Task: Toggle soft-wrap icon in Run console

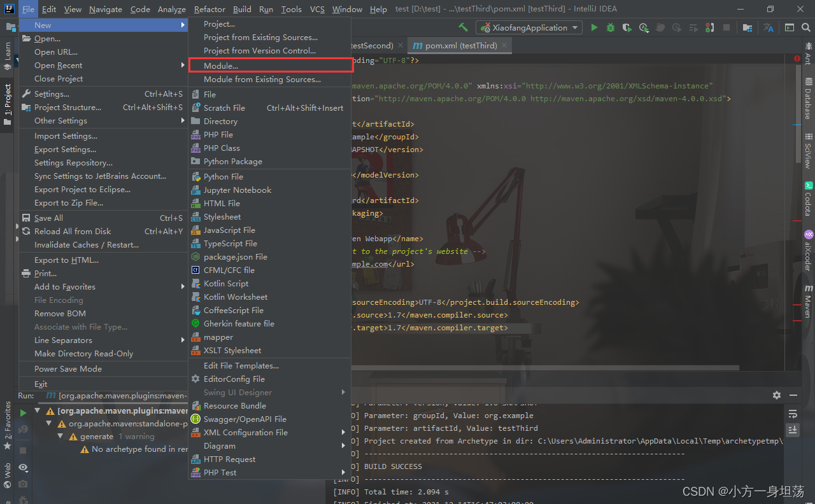Action: pyautogui.click(x=793, y=414)
